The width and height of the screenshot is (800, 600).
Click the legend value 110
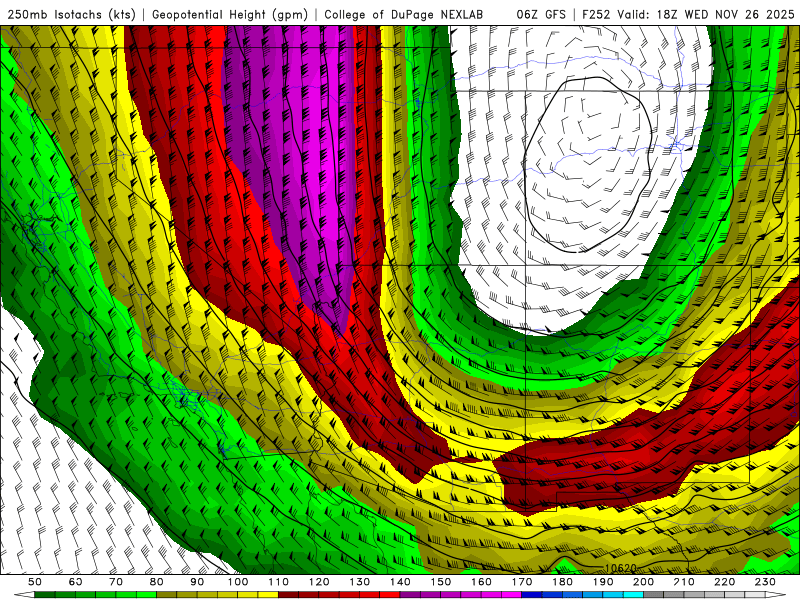279,582
